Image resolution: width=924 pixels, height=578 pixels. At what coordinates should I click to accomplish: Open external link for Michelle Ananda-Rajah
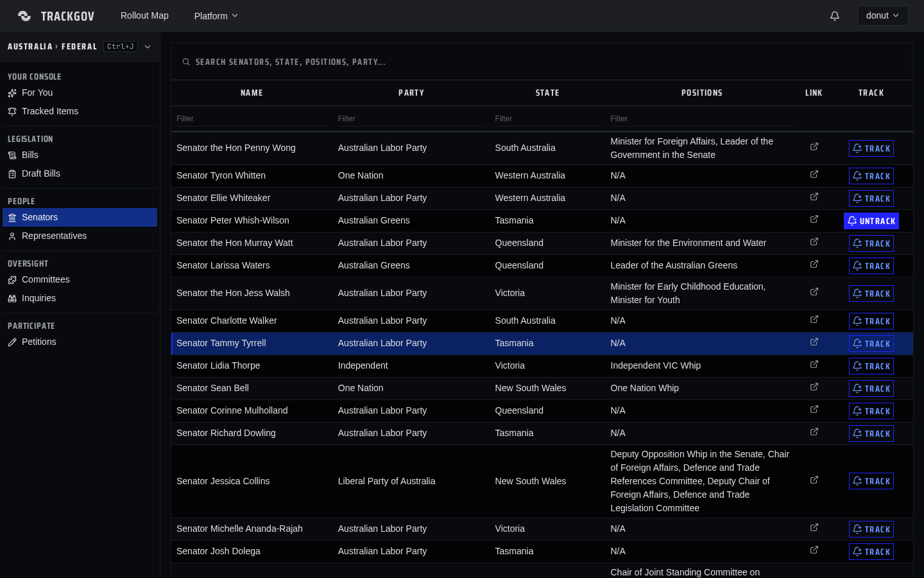(x=814, y=528)
